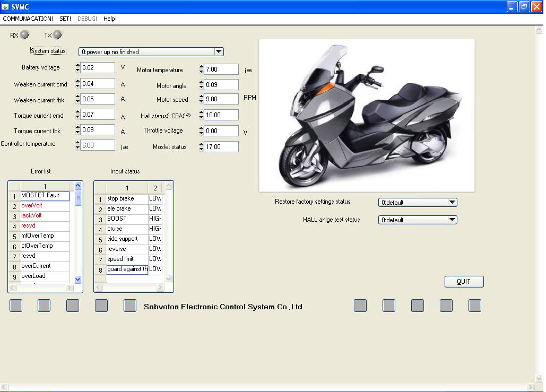Select the overCurrent error entry

point(45,266)
